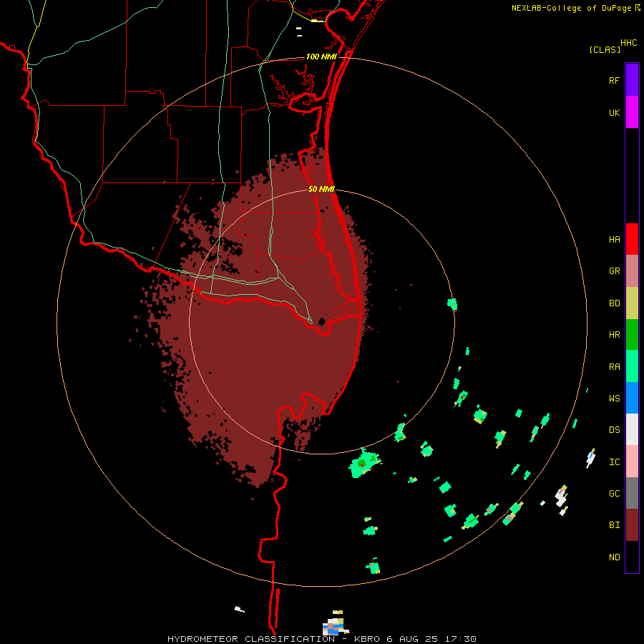644x644 pixels.
Task: Click the 50 NMI range ring label
Action: (x=321, y=189)
